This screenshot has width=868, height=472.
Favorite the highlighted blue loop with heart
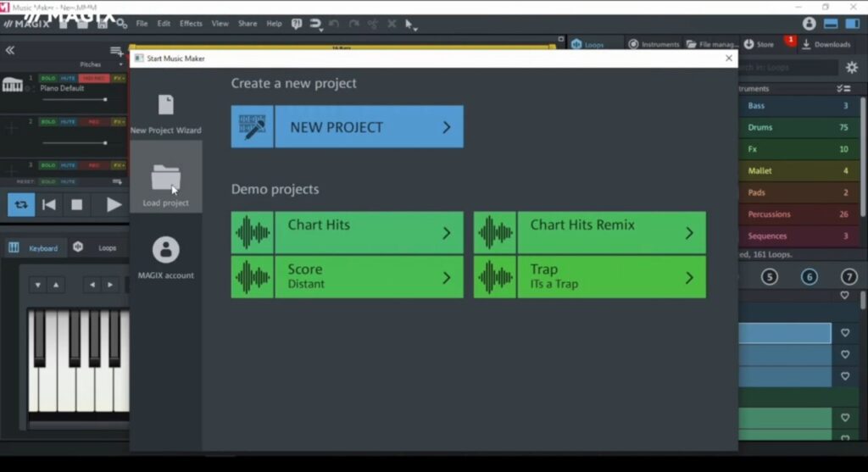coord(845,332)
